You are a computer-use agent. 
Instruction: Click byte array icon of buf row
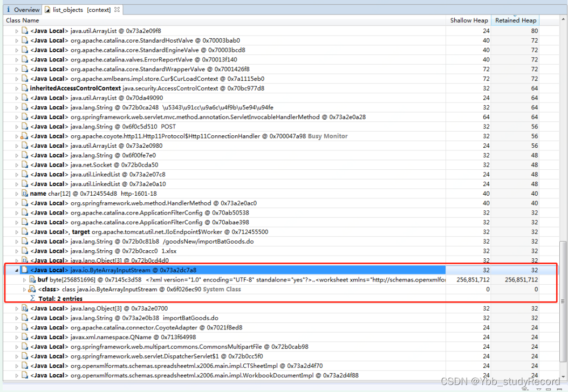point(32,279)
